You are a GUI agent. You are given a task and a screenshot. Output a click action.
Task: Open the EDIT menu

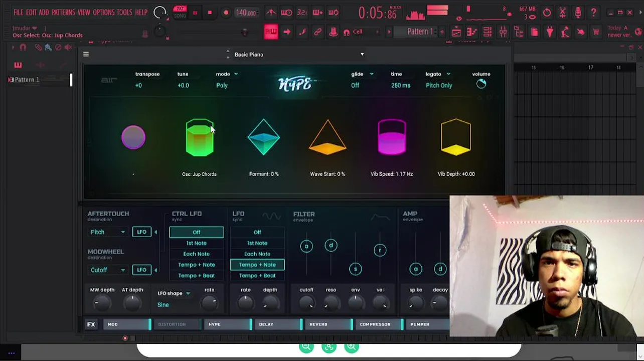coord(31,13)
